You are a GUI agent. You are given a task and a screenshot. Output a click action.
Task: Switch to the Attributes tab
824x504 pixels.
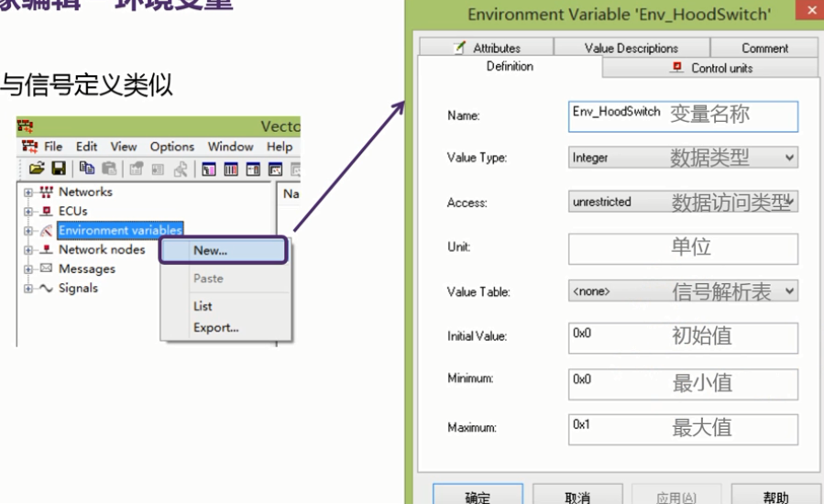(487, 48)
